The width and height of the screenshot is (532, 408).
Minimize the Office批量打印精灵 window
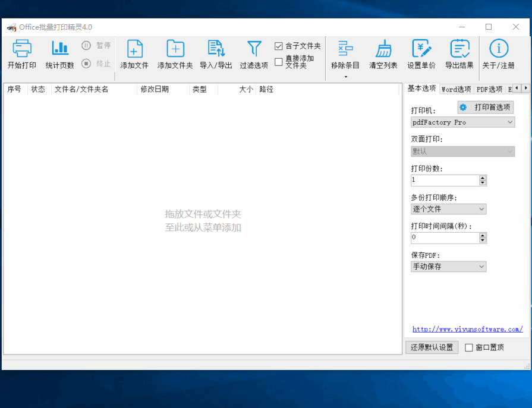462,27
